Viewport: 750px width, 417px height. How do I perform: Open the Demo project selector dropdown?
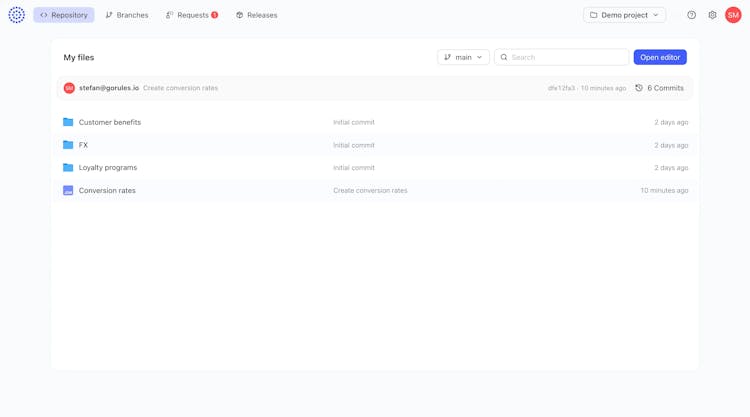(x=624, y=15)
